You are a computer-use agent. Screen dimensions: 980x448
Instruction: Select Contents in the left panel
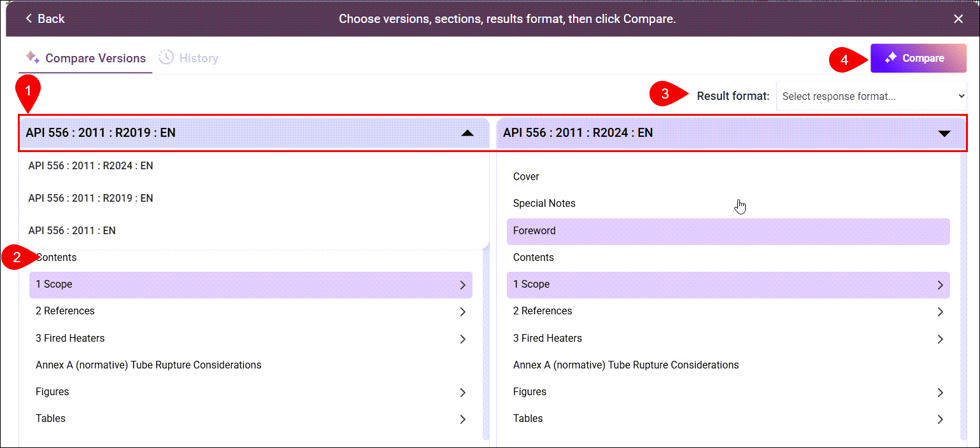(251, 257)
